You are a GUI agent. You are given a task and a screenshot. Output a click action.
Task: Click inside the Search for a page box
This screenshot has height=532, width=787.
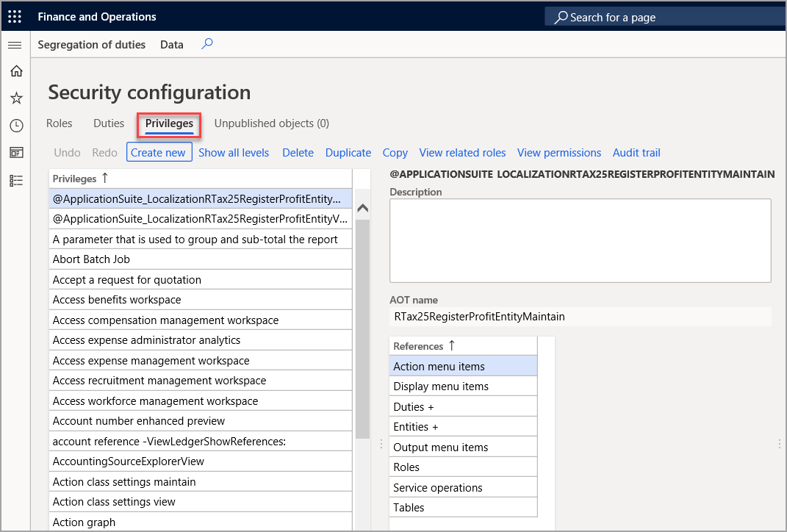coord(661,16)
